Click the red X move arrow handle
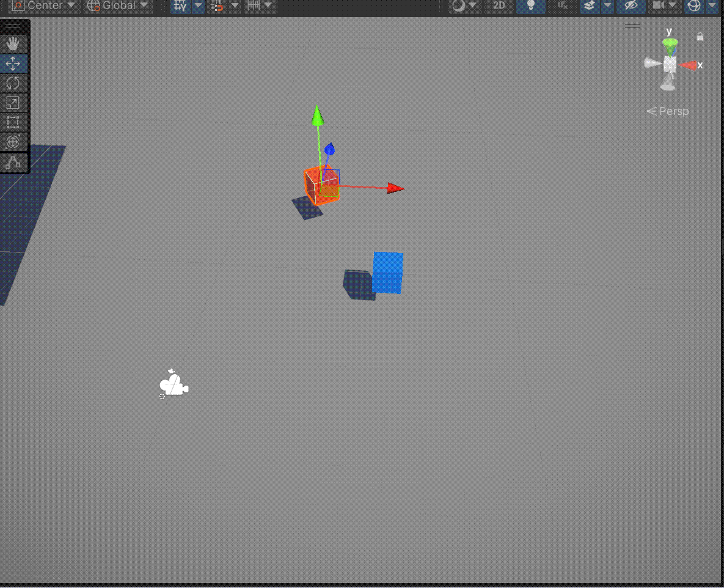 click(x=396, y=188)
